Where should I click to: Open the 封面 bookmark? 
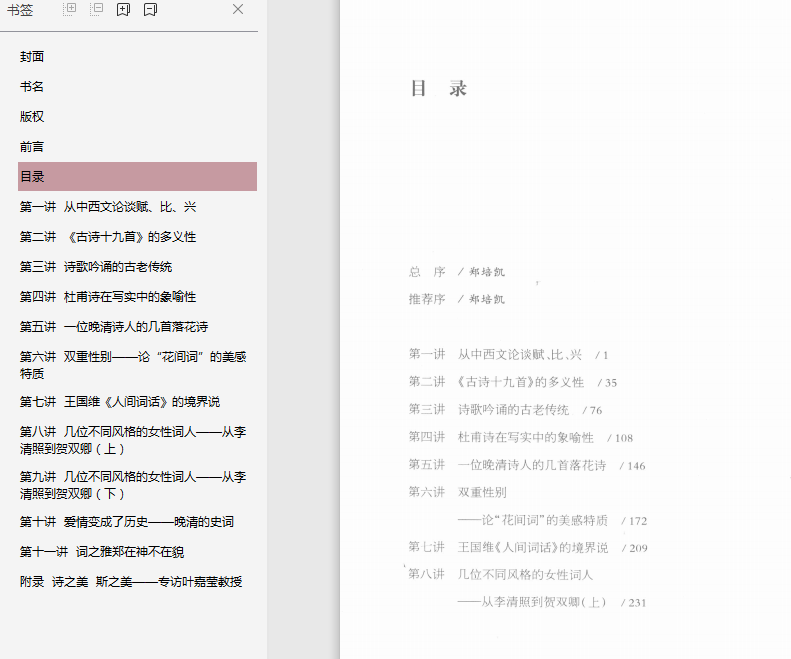click(32, 57)
